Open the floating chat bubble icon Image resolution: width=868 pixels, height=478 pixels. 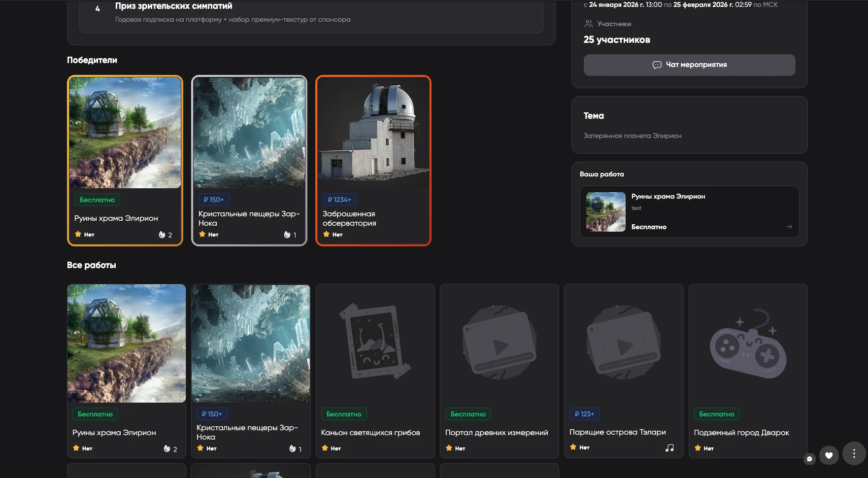[x=809, y=459]
